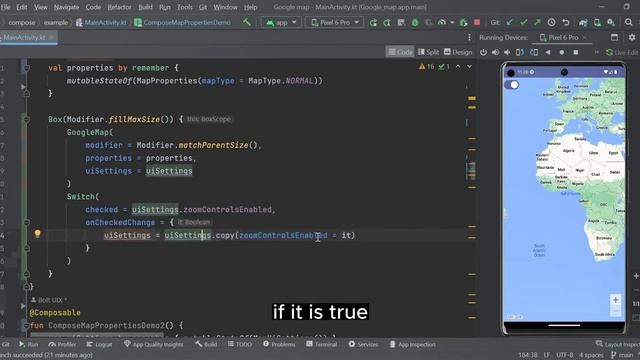
Task: Switch editor to Design view
Action: 458,52
